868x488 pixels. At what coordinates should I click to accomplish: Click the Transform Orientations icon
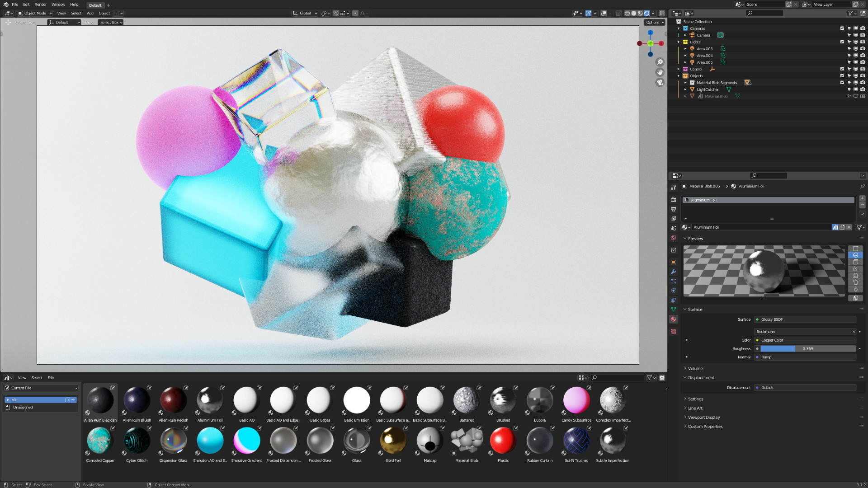pyautogui.click(x=297, y=13)
